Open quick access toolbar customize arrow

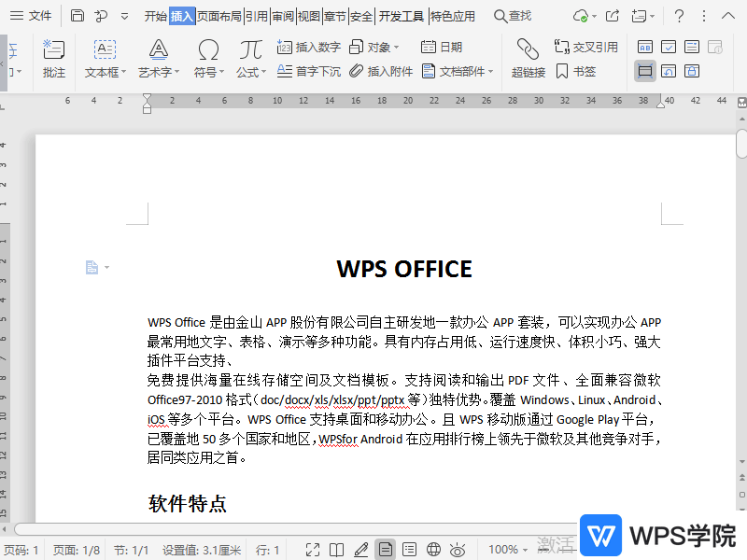(x=124, y=16)
